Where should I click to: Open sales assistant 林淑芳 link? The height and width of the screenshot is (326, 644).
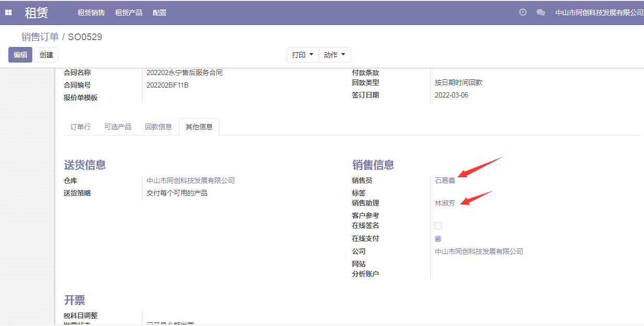pos(445,203)
